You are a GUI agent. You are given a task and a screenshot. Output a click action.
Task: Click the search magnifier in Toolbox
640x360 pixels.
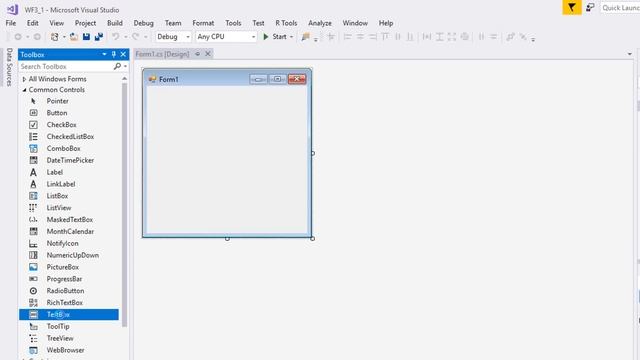coord(117,66)
